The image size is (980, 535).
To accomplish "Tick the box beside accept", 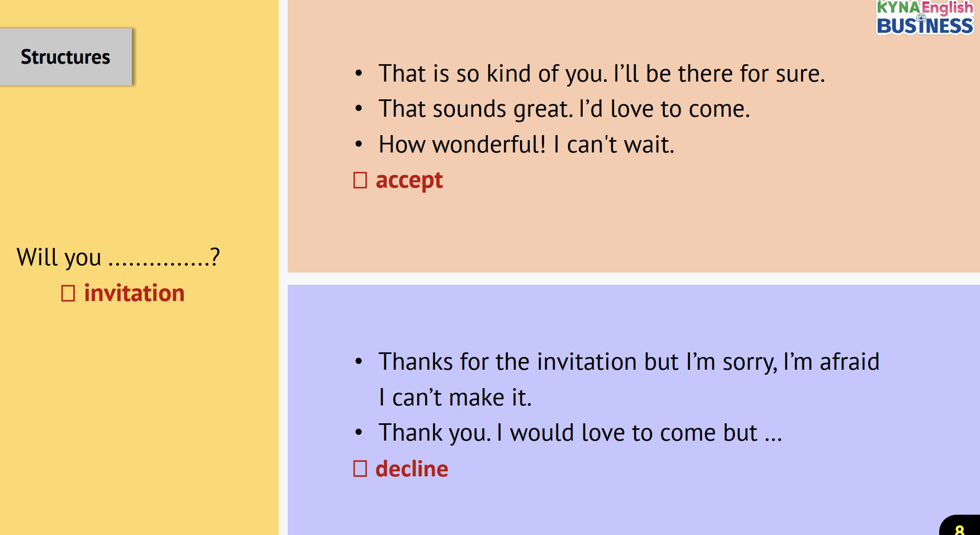I will click(360, 180).
